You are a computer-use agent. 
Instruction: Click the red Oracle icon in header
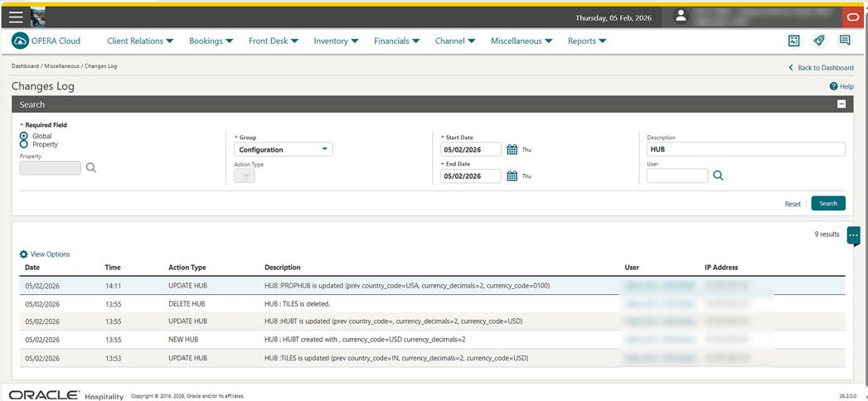tap(855, 17)
